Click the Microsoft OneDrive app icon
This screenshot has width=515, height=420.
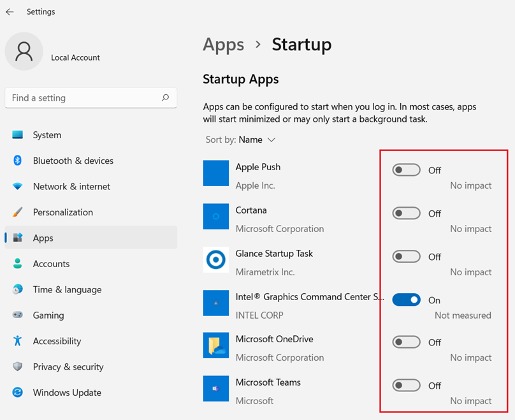pyautogui.click(x=216, y=345)
